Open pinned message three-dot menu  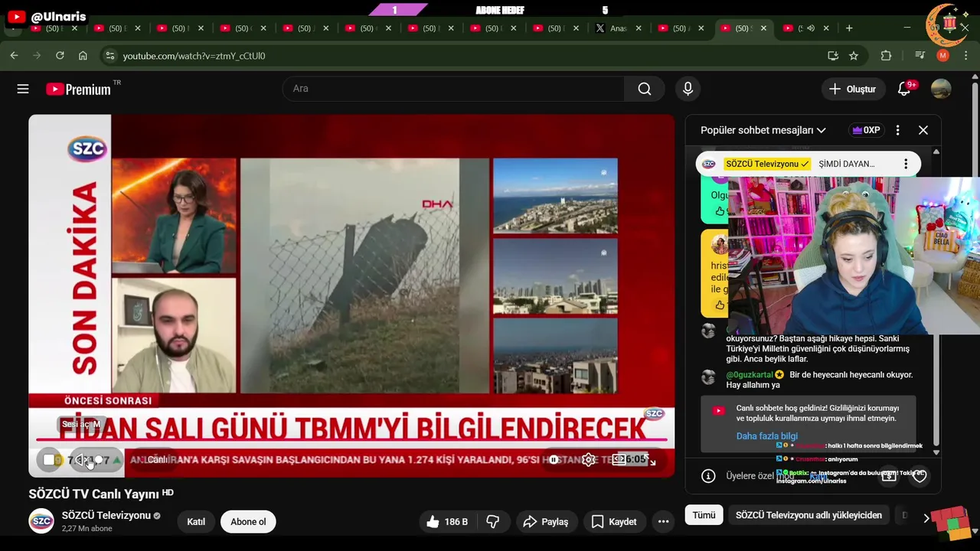906,164
